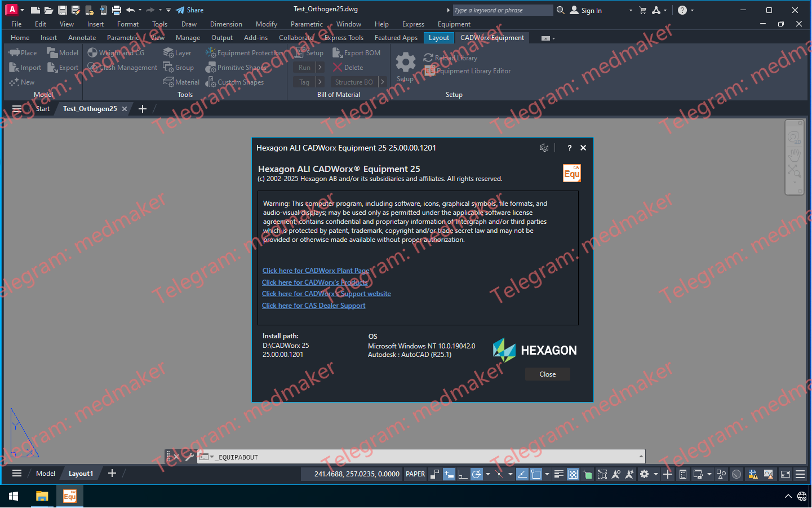Click the Autodesk cart icon in title bar
The height and width of the screenshot is (508, 812).
tap(643, 10)
